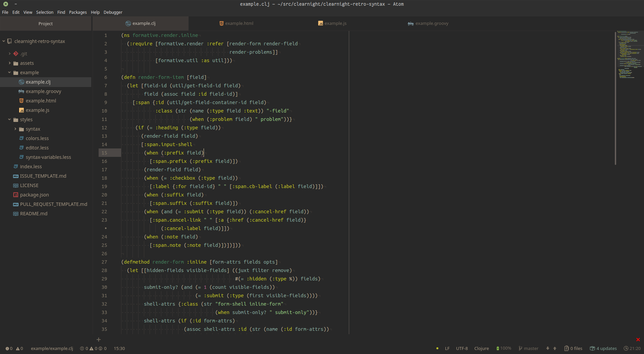This screenshot has height=354, width=644.
Task: Click the git pull down-arrow icon
Action: tap(548, 349)
